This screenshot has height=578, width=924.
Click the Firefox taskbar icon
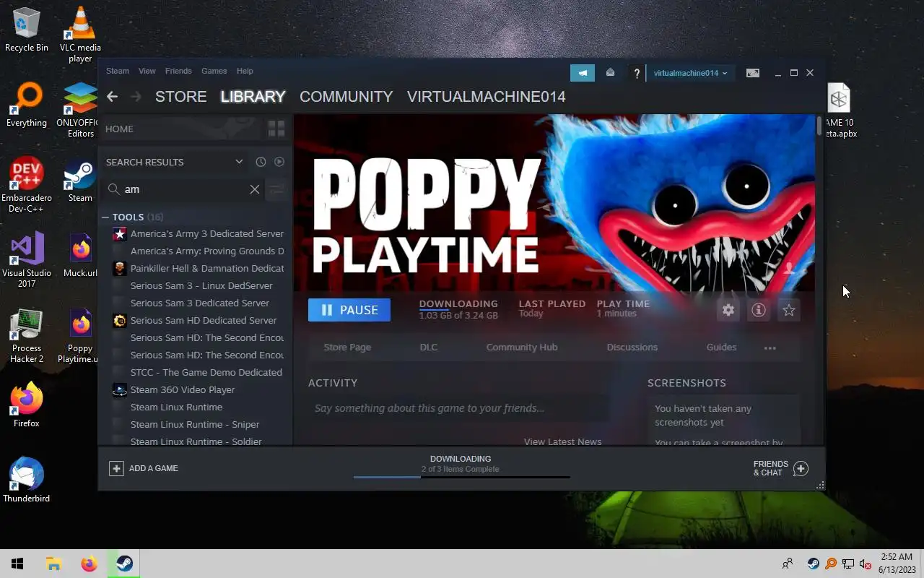click(x=89, y=564)
